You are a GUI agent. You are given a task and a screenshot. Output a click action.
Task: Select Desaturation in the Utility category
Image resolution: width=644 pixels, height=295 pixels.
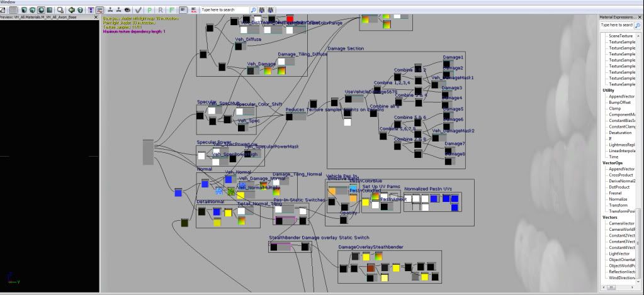click(621, 132)
